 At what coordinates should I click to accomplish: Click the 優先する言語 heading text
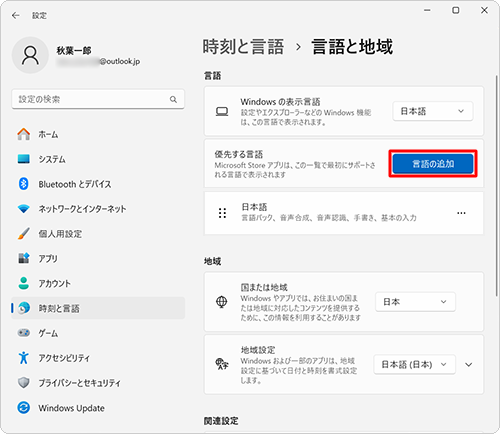click(x=239, y=154)
